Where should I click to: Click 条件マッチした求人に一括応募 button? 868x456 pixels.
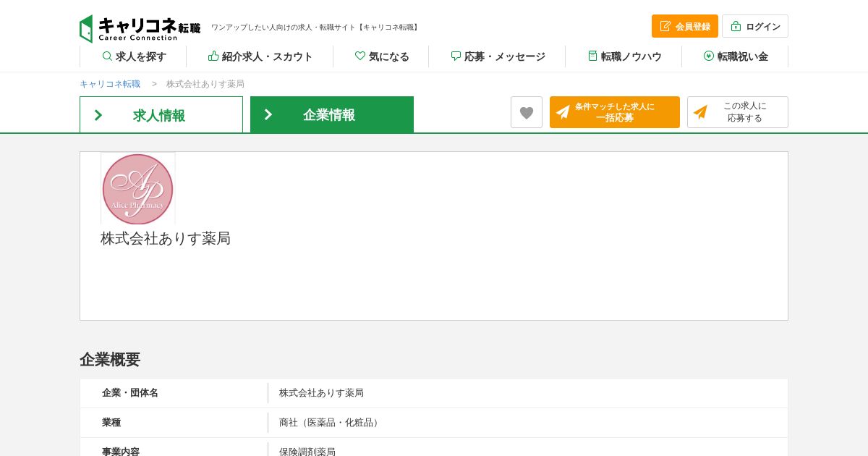coord(615,112)
